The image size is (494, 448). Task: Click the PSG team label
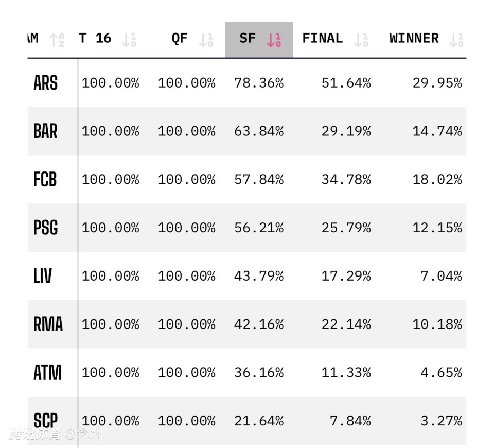[x=45, y=228]
